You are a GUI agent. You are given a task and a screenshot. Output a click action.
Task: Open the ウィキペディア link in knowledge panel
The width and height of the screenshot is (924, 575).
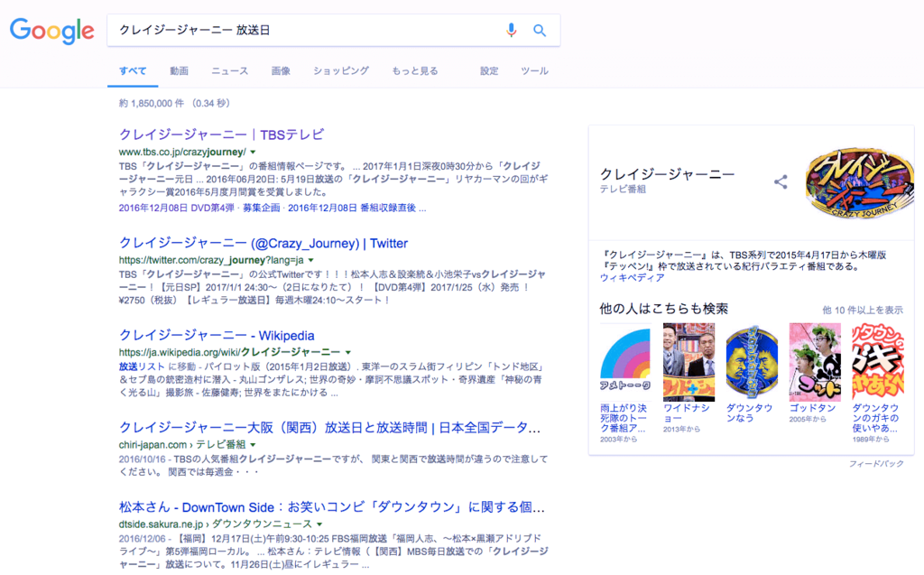pyautogui.click(x=632, y=277)
